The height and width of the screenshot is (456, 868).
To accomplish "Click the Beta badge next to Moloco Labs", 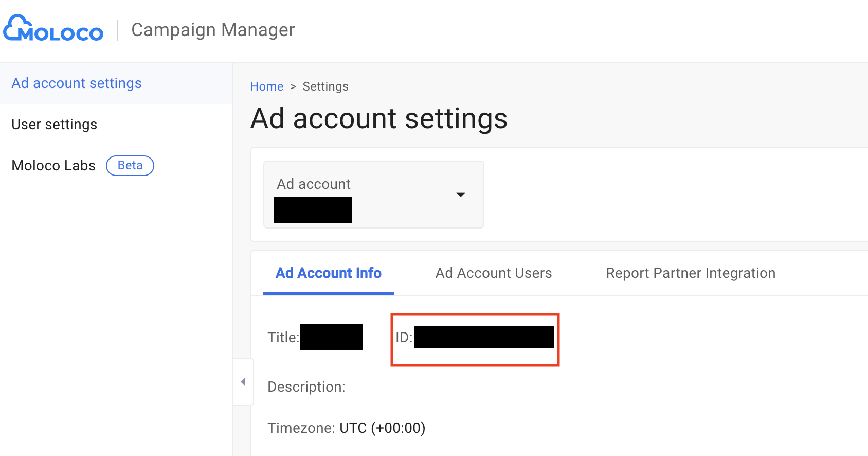I will [x=130, y=166].
